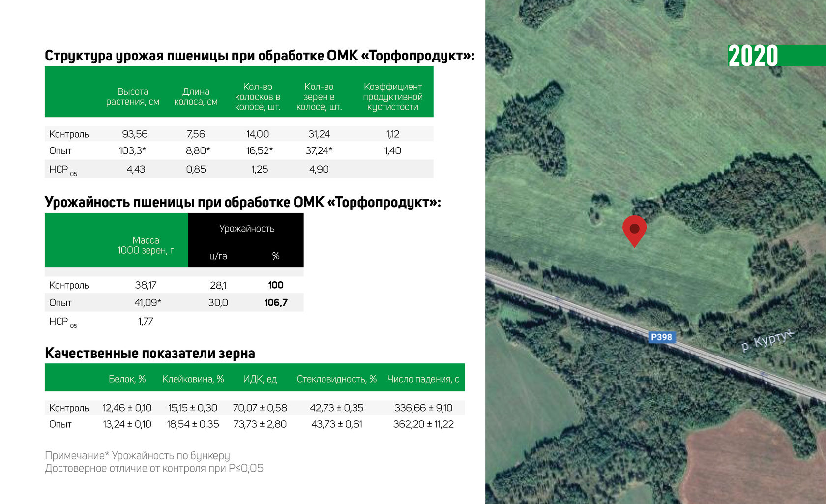Click НСР value 4,90

pos(319,169)
